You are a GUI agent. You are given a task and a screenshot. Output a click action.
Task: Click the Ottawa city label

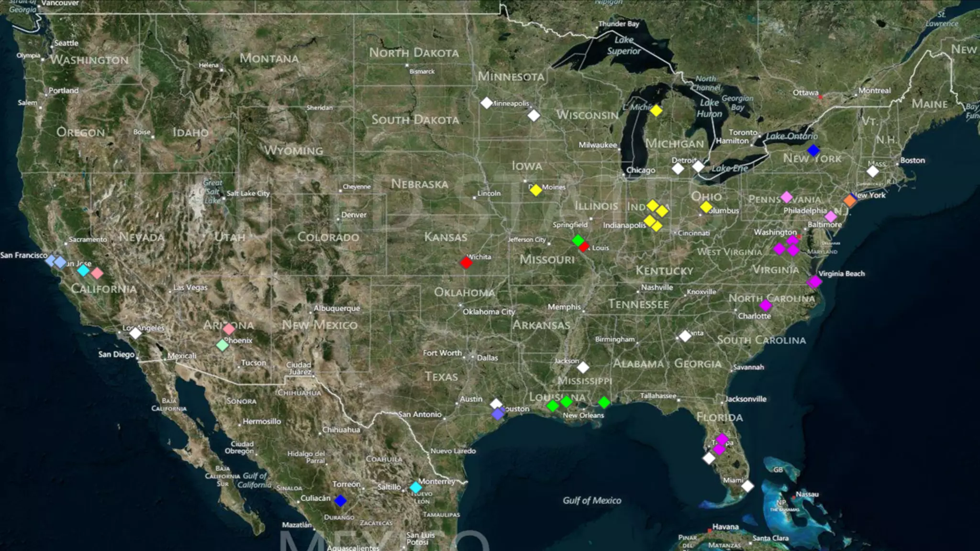coord(805,93)
